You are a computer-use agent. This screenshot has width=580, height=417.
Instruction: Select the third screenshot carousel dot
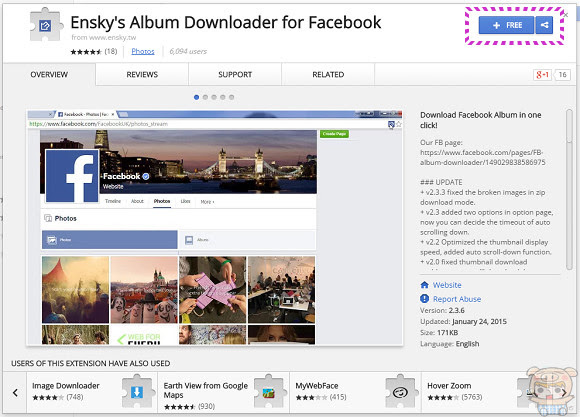[x=214, y=97]
